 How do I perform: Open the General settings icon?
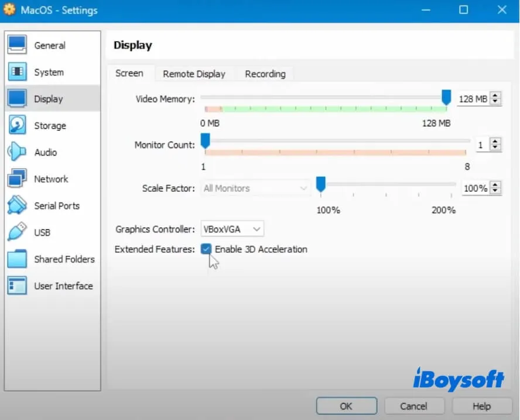tap(18, 45)
